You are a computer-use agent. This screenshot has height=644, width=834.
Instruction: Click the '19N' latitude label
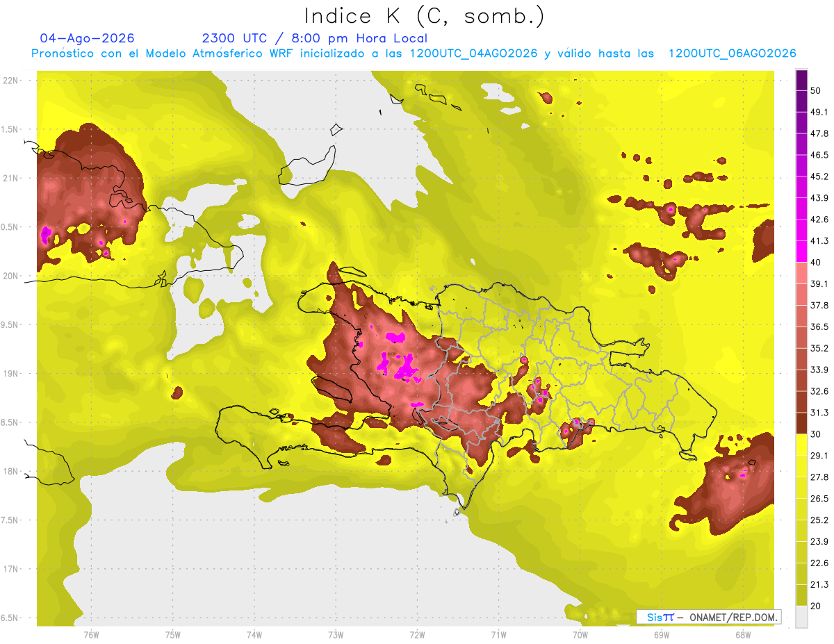click(11, 374)
